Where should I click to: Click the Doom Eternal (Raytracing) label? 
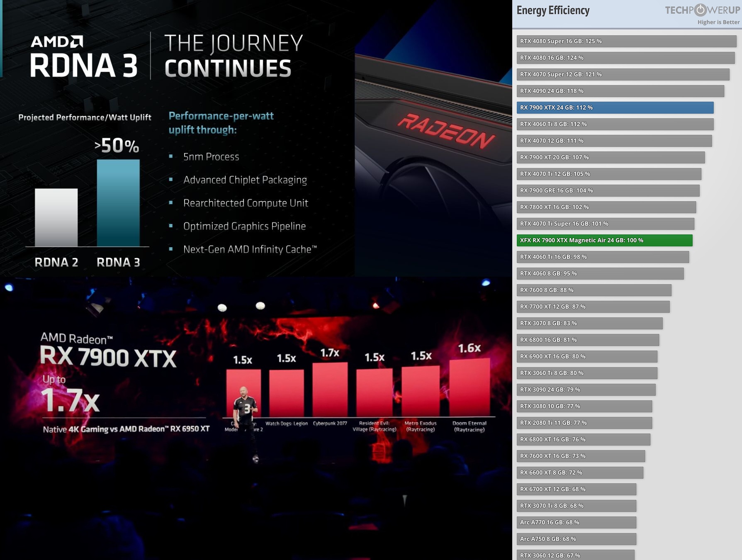[469, 426]
